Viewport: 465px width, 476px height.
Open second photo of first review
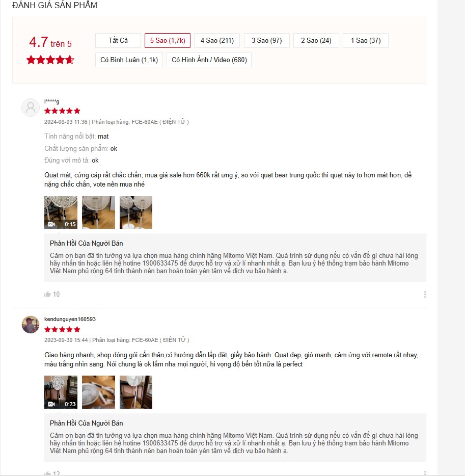[x=98, y=212]
